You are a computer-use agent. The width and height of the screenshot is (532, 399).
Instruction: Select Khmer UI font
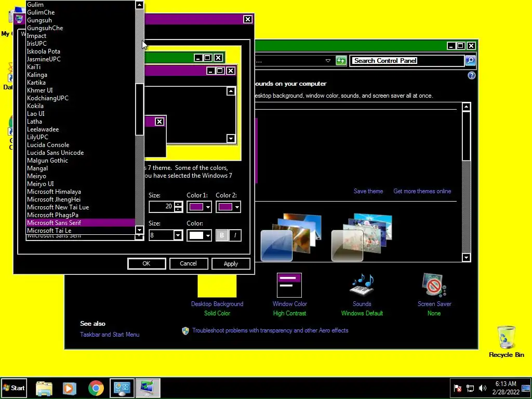[x=81, y=90]
